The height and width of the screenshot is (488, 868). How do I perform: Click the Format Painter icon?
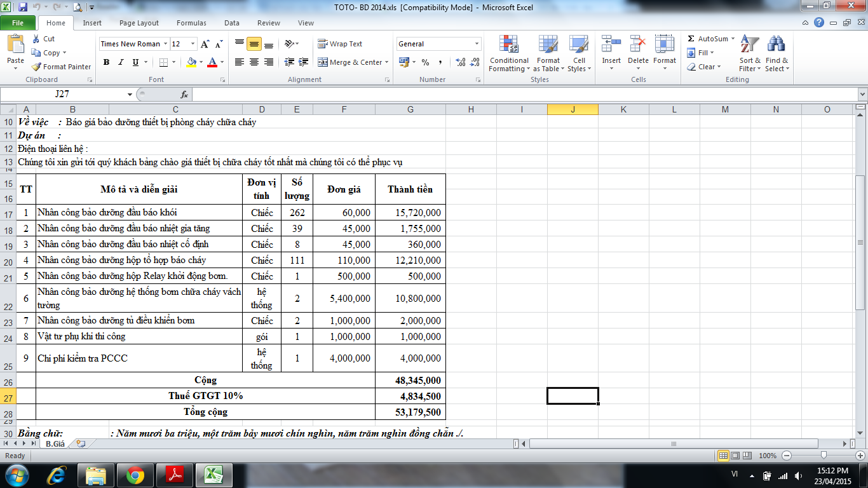[37, 67]
